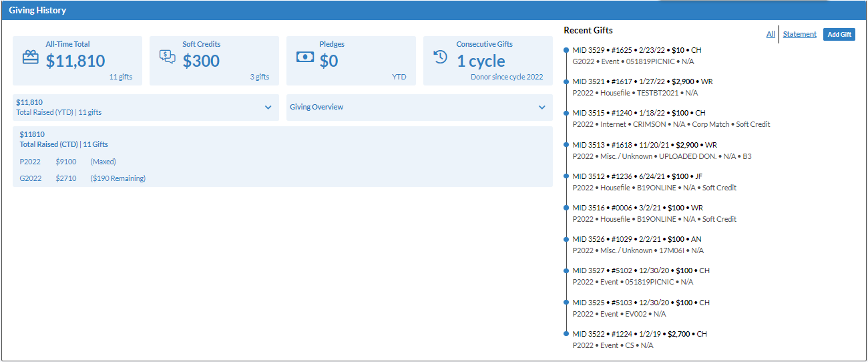Open the All recent gifts link
The image size is (868, 362).
[771, 34]
